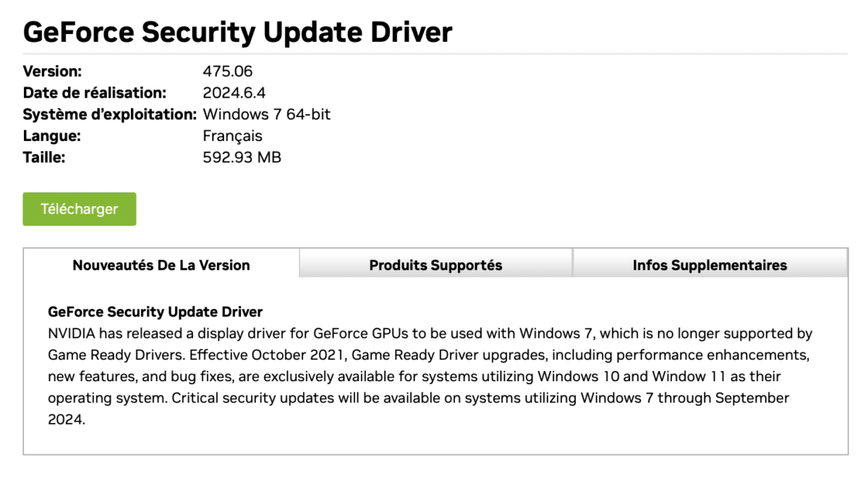Click the final 2024. text line
The height and width of the screenshot is (484, 868).
[x=67, y=419]
